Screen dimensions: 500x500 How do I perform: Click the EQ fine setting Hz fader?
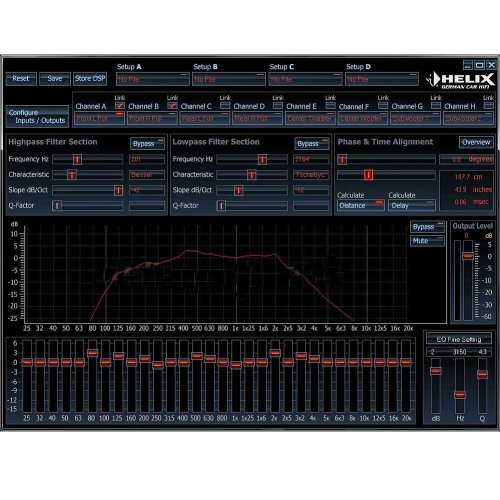tap(460, 395)
